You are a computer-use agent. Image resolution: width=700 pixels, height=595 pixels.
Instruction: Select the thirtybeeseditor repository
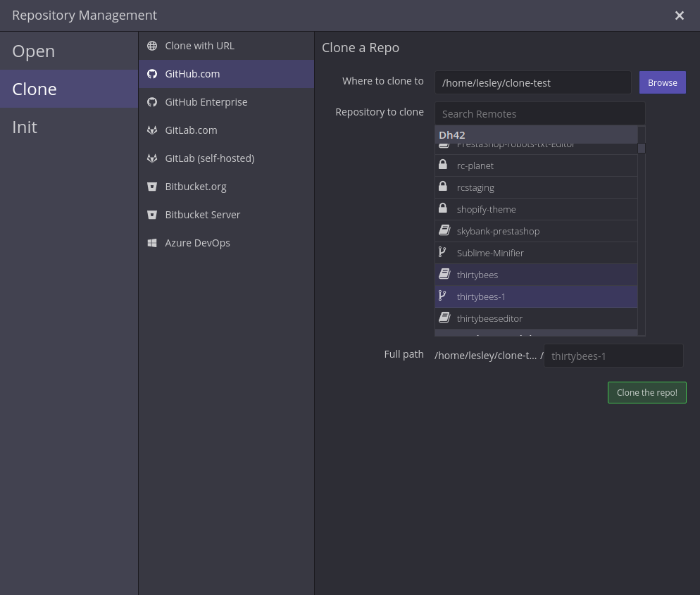[536, 319]
